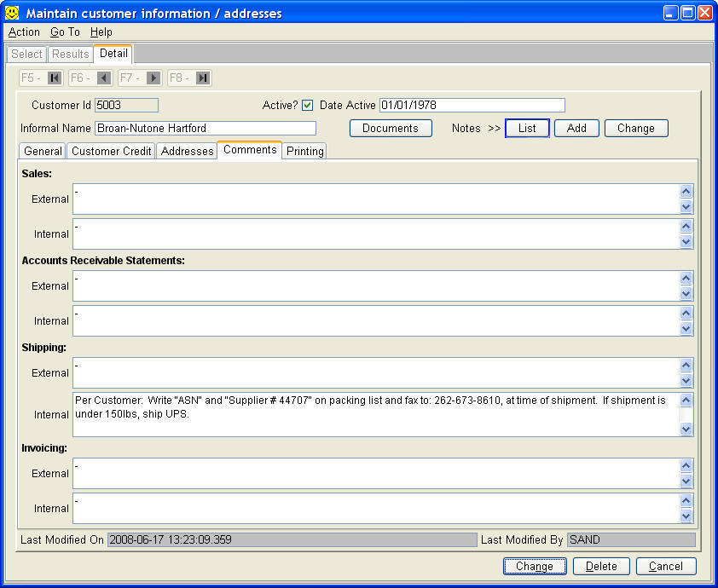The width and height of the screenshot is (718, 588).
Task: Click into Accounts Receivable Internal text area
Action: point(376,320)
